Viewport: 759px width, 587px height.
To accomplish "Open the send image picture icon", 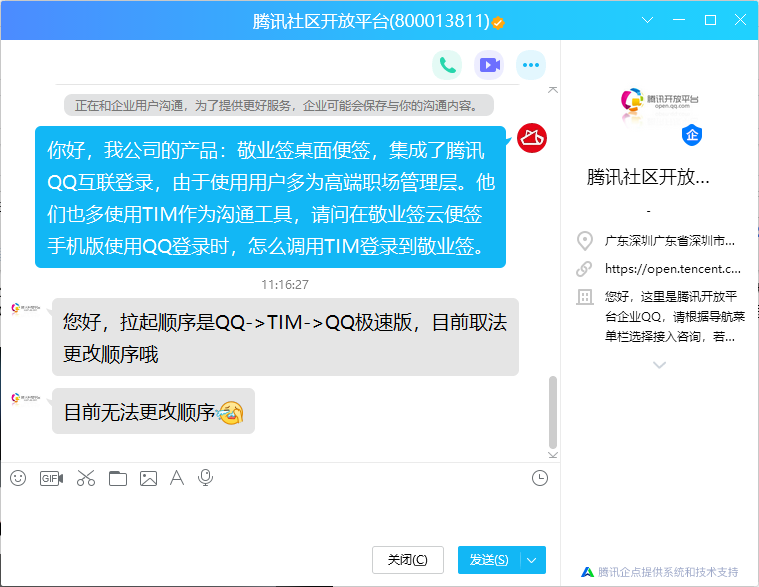I will (148, 478).
